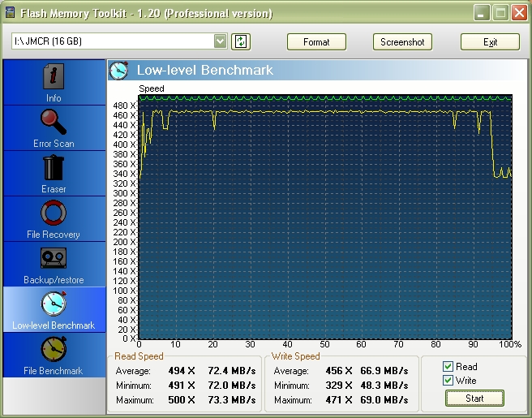Click the Exit button
The width and height of the screenshot is (532, 418).
tap(490, 42)
